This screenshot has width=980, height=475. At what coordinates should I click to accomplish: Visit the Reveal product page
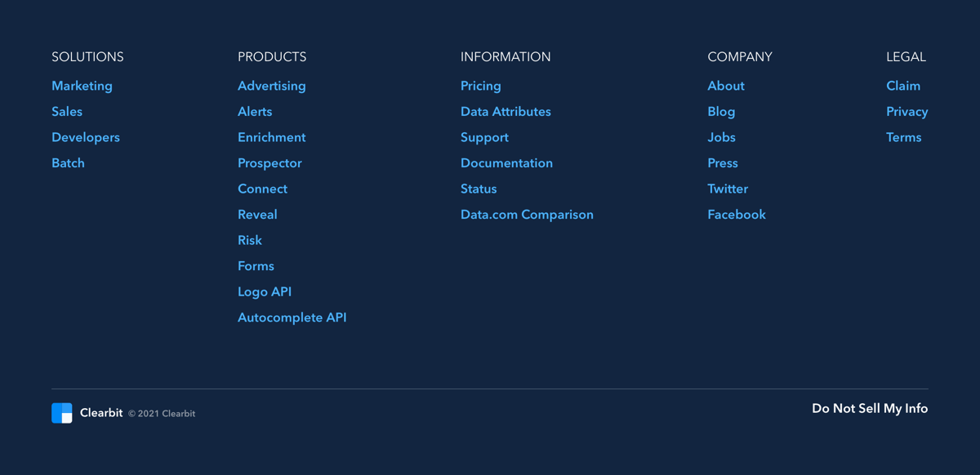click(257, 214)
